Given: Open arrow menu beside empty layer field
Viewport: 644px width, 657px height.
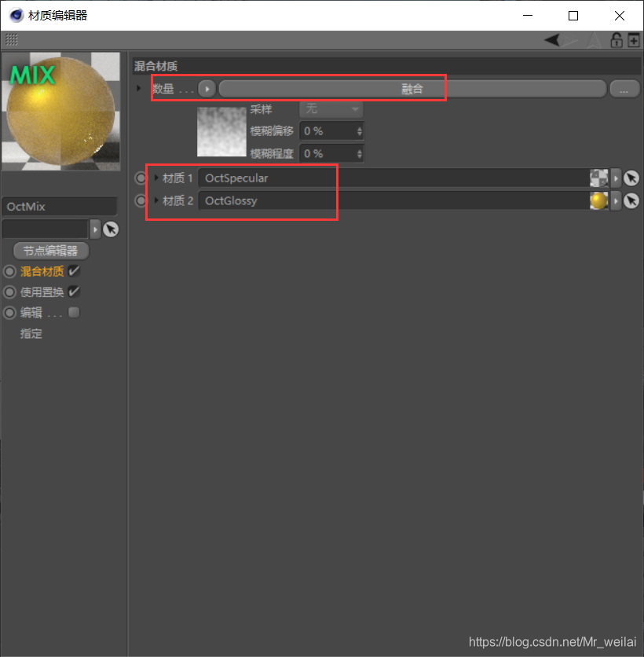Looking at the screenshot, I should point(96,229).
